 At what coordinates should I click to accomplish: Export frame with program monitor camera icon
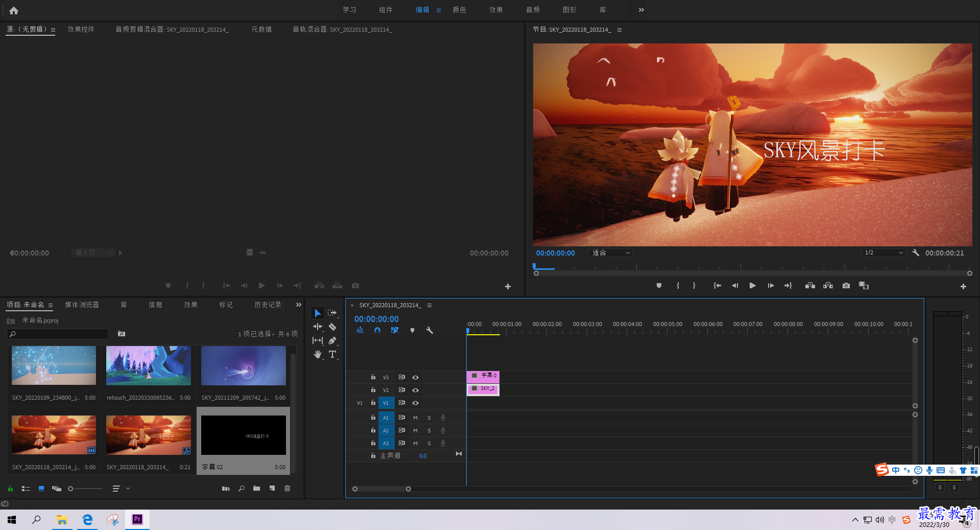coord(846,286)
